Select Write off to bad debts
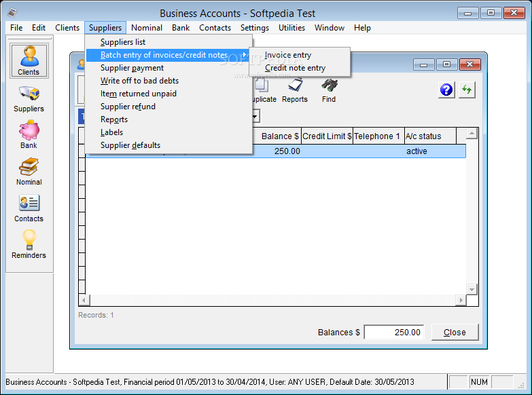 coord(169,81)
